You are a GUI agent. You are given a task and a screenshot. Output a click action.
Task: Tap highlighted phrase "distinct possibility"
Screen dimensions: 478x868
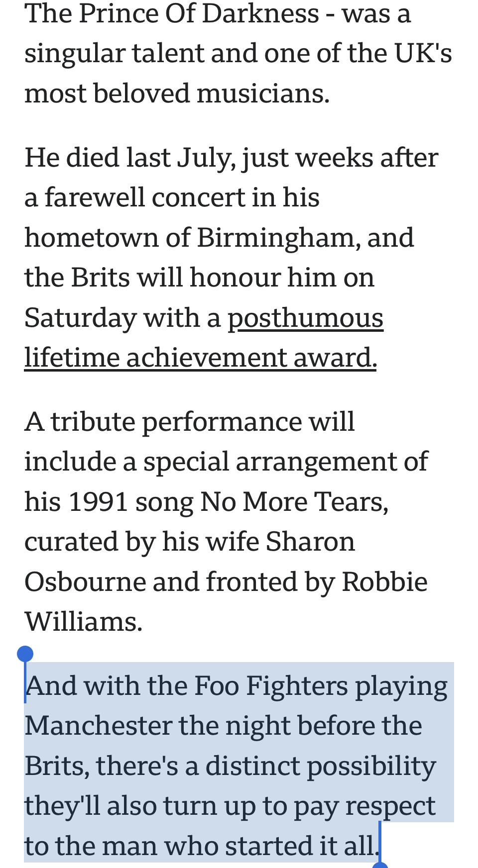[x=321, y=767]
